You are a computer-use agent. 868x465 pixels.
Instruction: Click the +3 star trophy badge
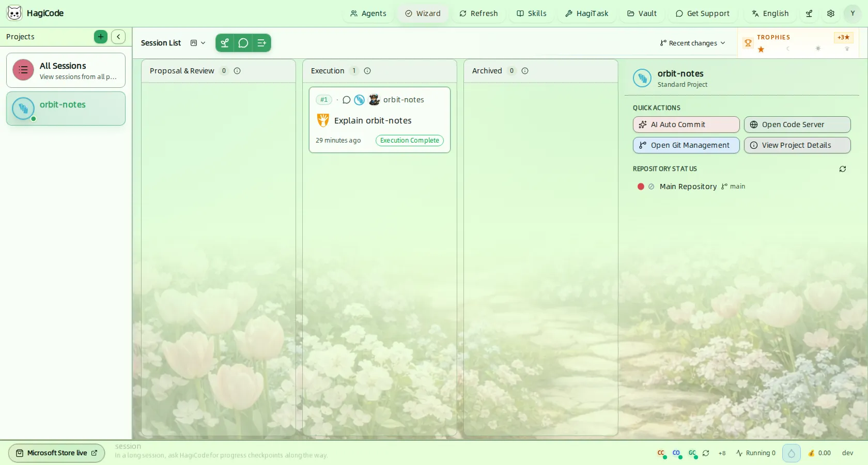click(843, 37)
